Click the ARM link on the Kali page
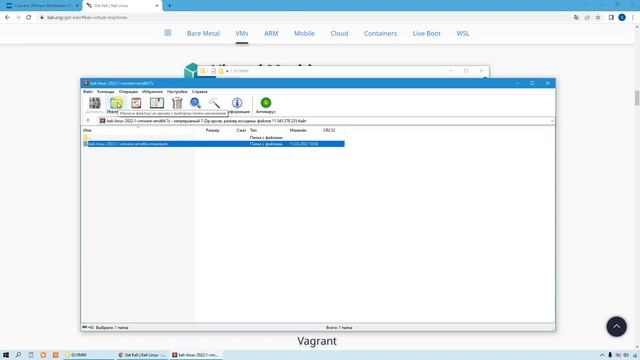This screenshot has height=360, width=640. [x=271, y=33]
